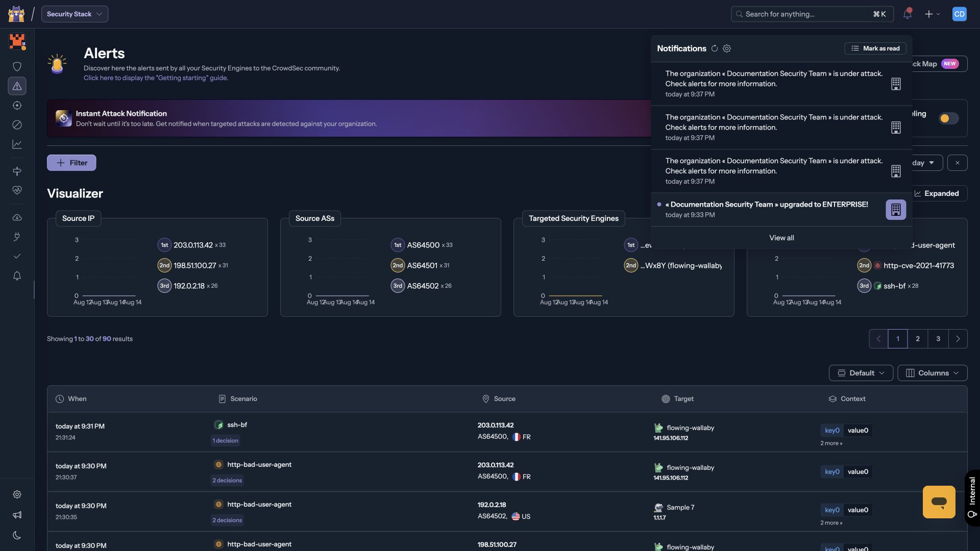This screenshot has width=980, height=551.
Task: Open the orange chat widget
Action: (939, 502)
